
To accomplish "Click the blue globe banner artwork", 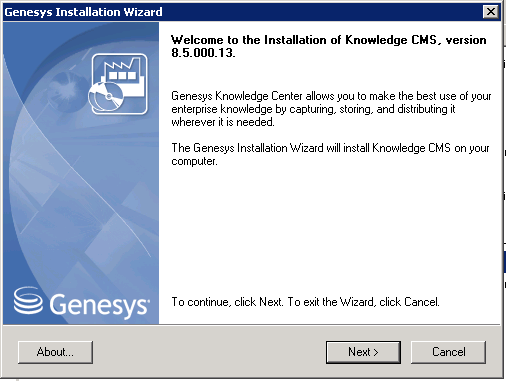I will tap(81, 173).
